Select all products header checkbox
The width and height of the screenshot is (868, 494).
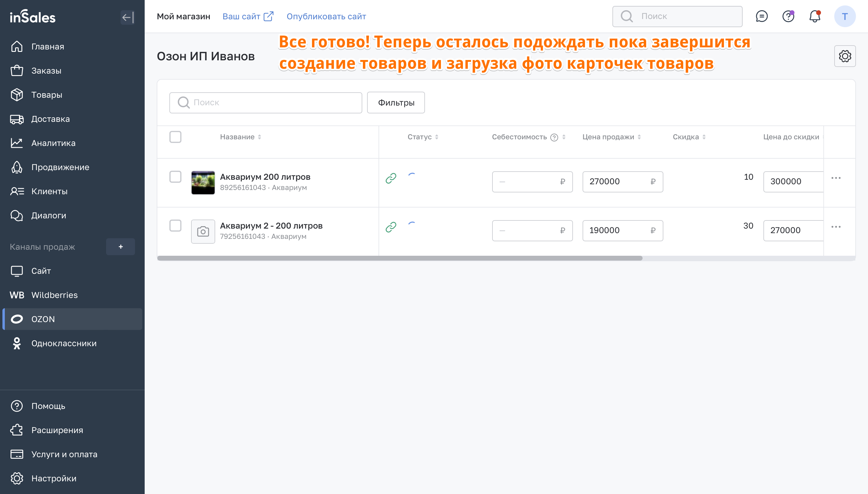click(x=175, y=137)
